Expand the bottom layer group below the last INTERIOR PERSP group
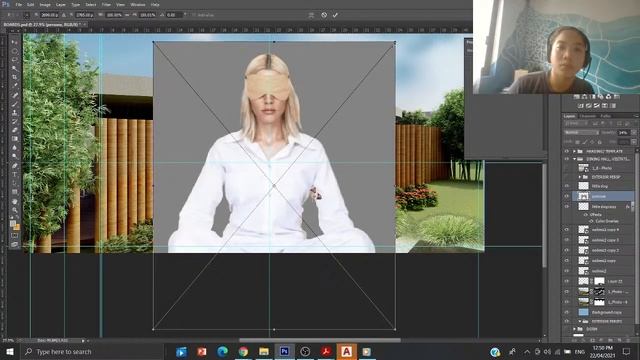The width and height of the screenshot is (640, 360). pyautogui.click(x=574, y=329)
